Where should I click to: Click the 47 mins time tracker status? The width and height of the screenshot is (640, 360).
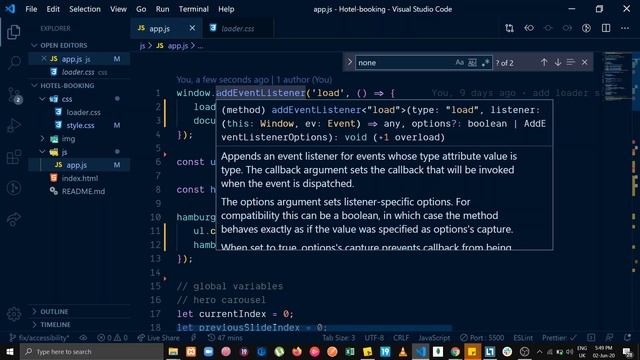(225, 338)
